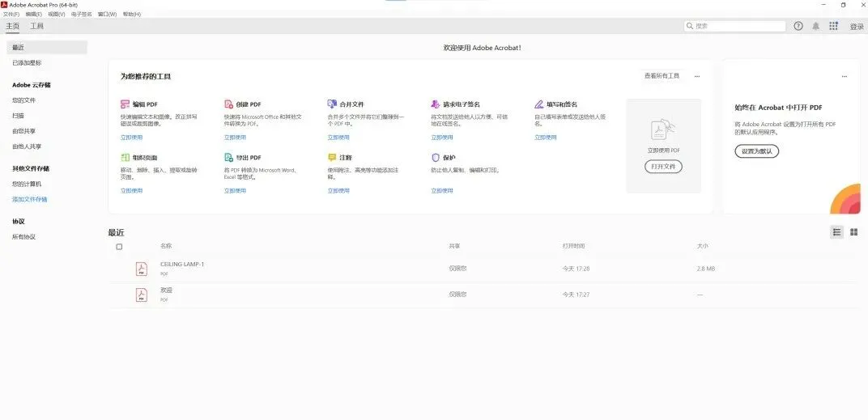Click the 设置为默认 button

tap(757, 151)
